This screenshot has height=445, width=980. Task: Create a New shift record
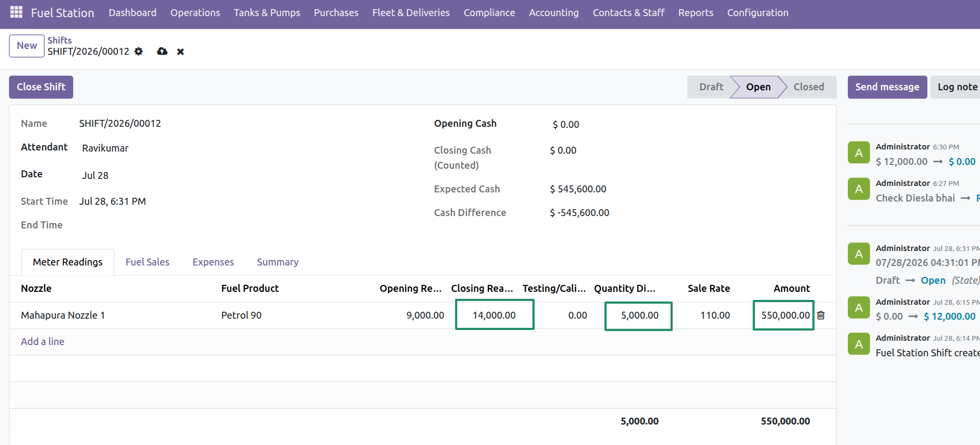pos(27,46)
